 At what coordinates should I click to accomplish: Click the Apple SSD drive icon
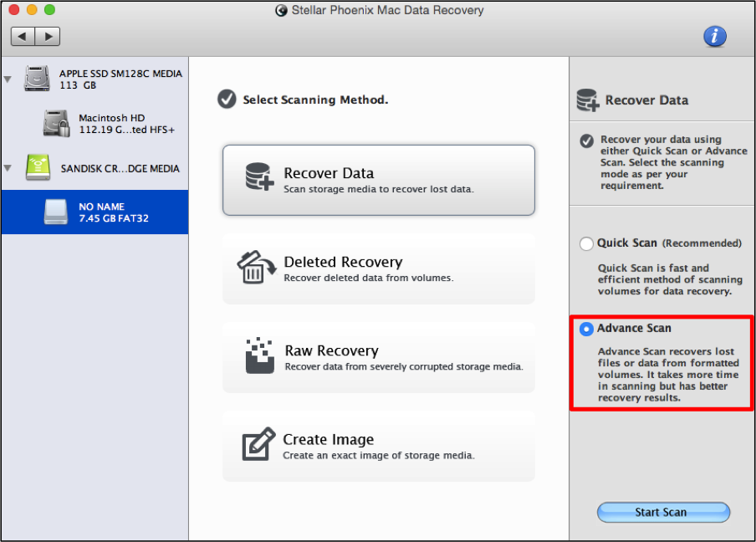point(37,79)
